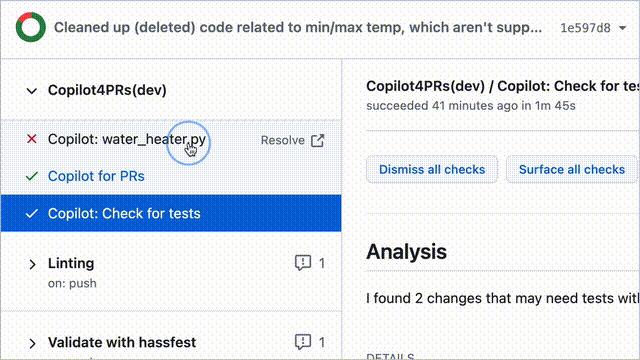This screenshot has width=640, height=360.
Task: Expand the Validate with hassfest chevron
Action: 32,344
